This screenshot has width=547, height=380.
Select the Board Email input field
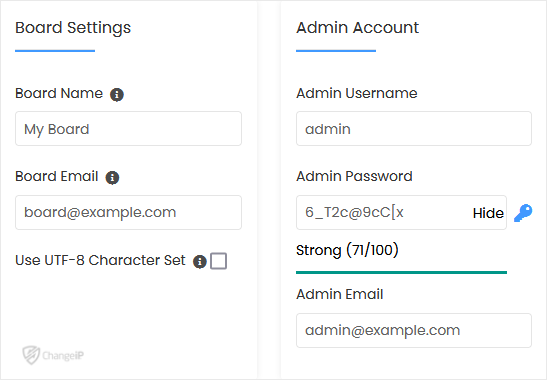pos(128,213)
